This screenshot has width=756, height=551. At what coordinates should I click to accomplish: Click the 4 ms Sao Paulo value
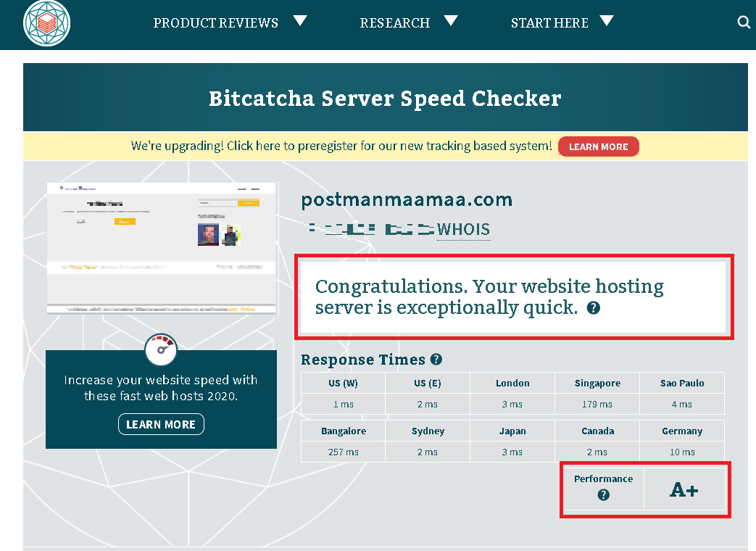(682, 404)
